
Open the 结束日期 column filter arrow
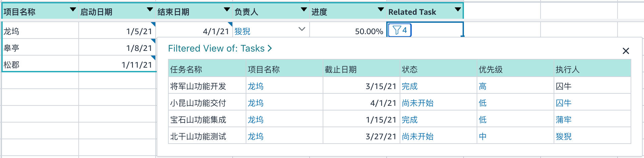(227, 10)
